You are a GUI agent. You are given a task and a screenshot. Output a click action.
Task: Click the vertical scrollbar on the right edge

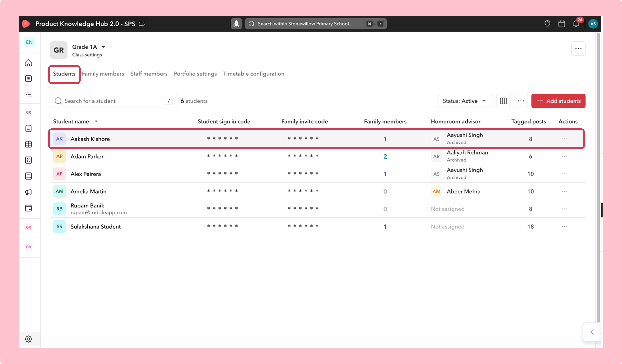pyautogui.click(x=598, y=178)
